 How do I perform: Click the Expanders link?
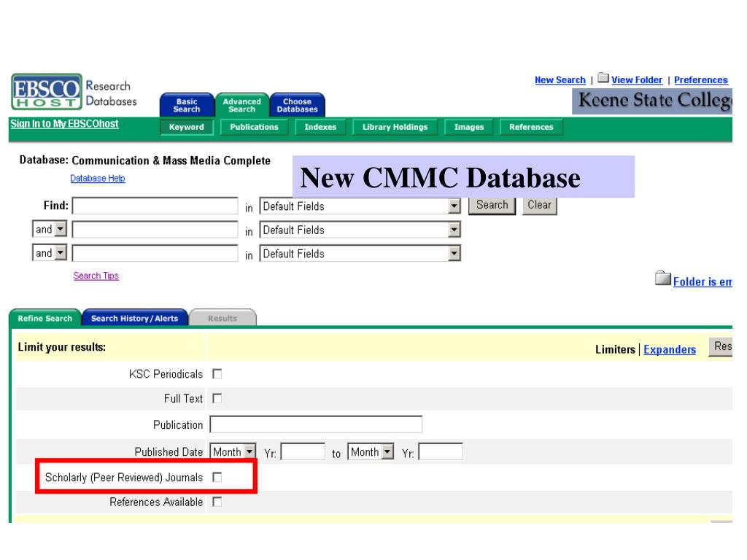670,349
